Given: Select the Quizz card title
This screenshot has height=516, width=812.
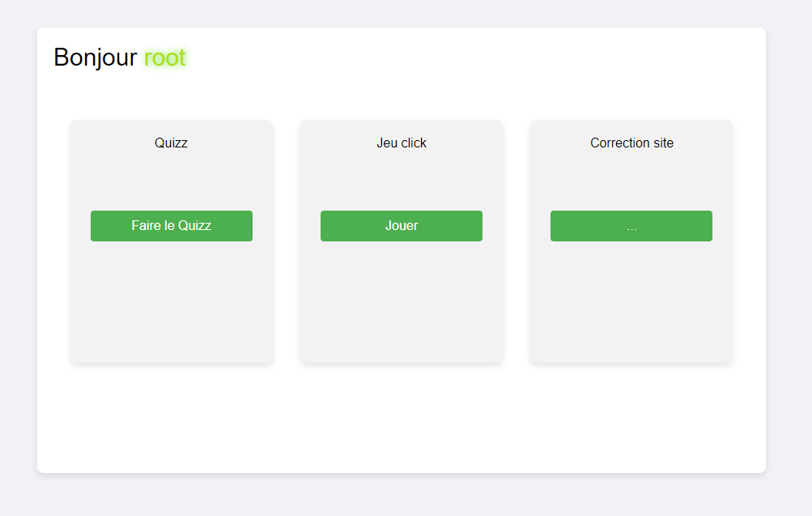Looking at the screenshot, I should pos(171,143).
